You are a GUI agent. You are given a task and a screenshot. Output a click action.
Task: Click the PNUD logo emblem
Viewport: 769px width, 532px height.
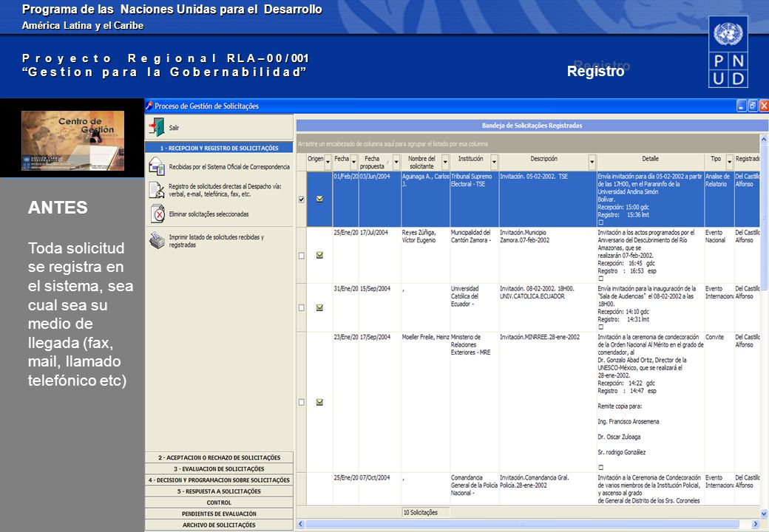point(728,52)
